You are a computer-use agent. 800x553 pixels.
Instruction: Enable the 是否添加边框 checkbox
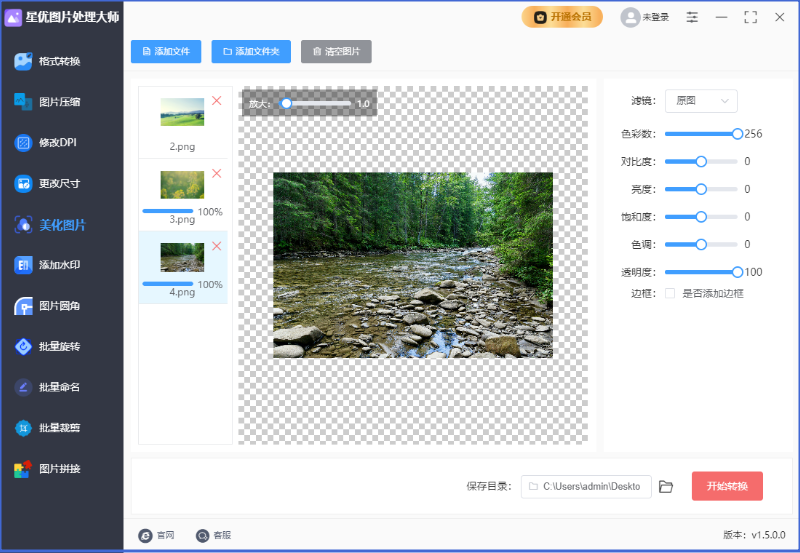671,293
